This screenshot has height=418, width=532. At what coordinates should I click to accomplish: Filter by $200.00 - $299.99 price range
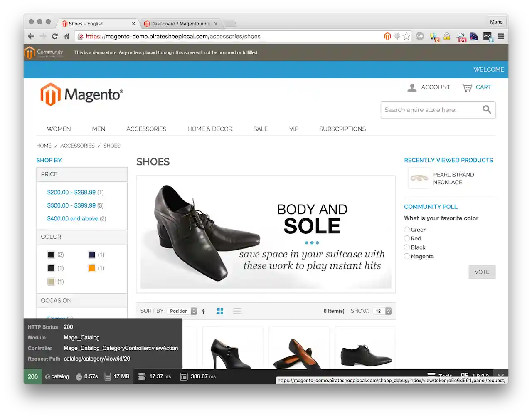click(x=71, y=192)
